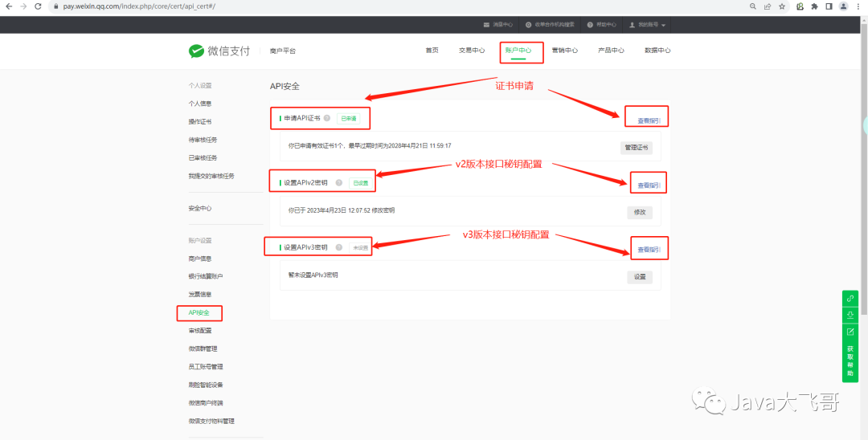Click the magnifier zoom icon in the address bar
Viewport: 868px width, 440px height.
pos(753,6)
